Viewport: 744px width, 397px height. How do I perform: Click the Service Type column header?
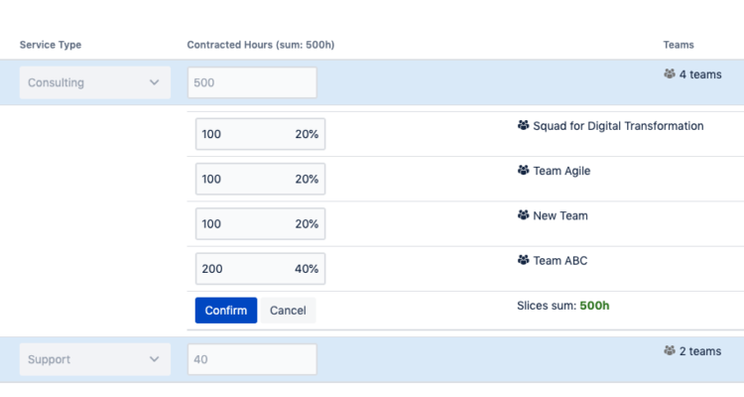coord(50,45)
